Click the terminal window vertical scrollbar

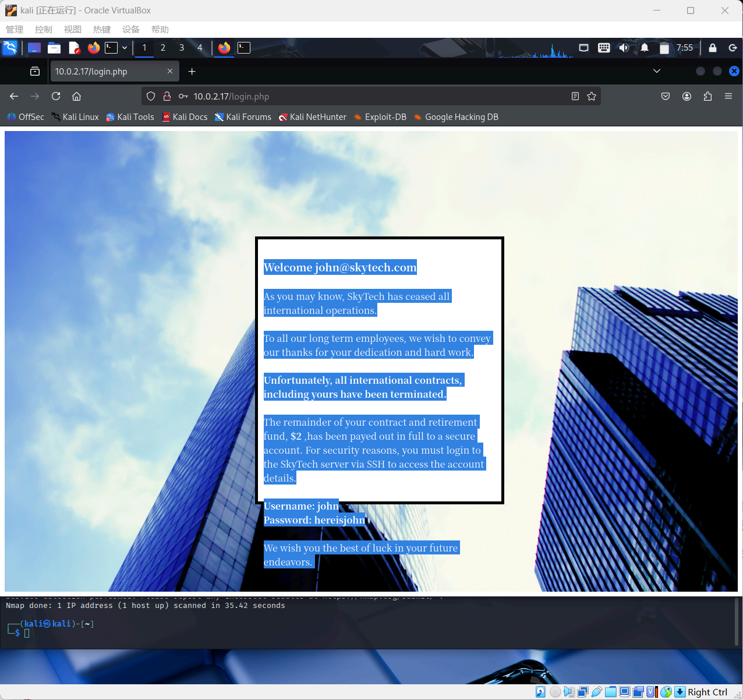click(x=735, y=620)
